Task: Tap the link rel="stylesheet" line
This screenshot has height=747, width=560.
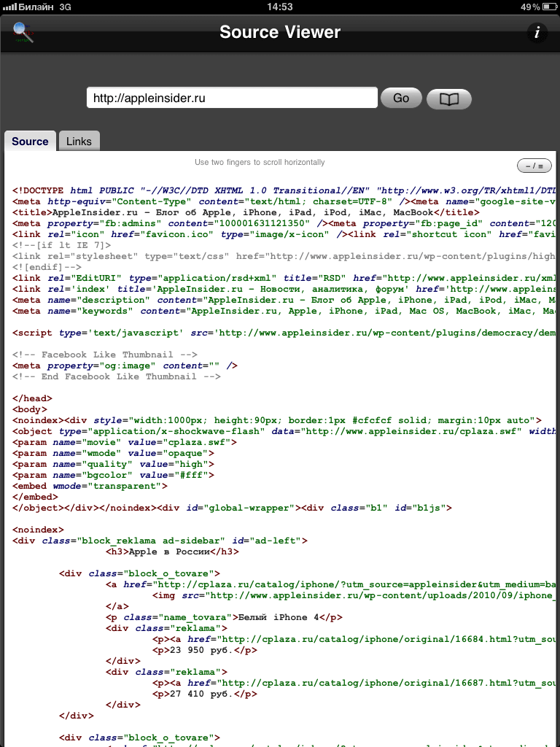Action: point(284,256)
